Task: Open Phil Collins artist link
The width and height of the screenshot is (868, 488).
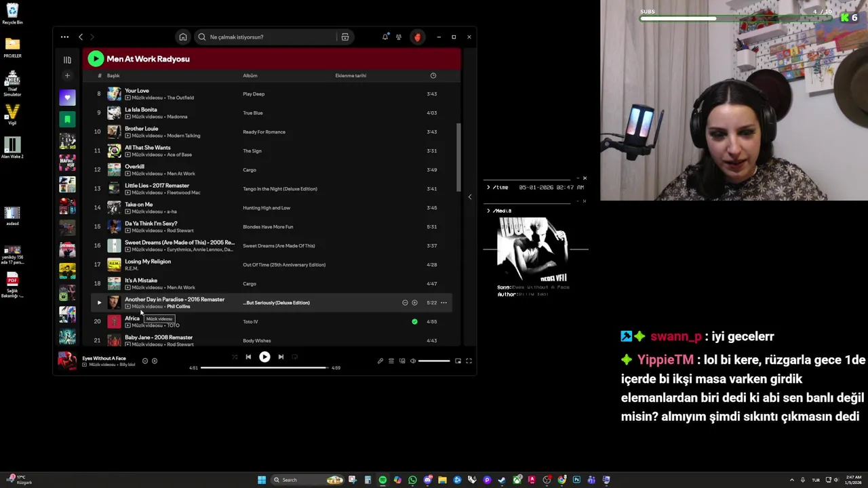Action: [x=178, y=306]
